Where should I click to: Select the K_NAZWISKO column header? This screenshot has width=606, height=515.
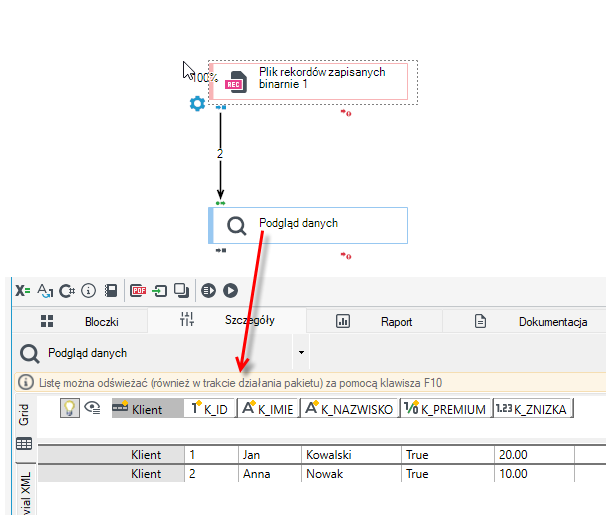coord(349,409)
